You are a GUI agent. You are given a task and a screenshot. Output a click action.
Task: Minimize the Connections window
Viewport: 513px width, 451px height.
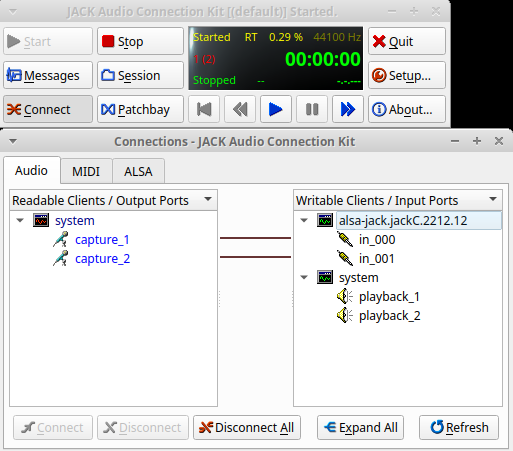[455, 141]
